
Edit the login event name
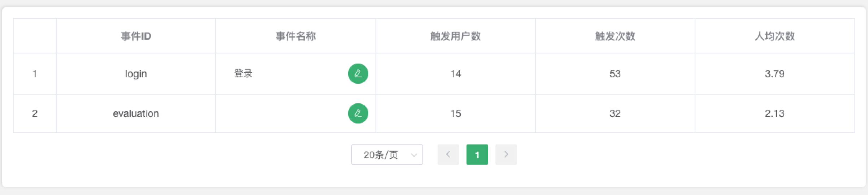point(358,74)
